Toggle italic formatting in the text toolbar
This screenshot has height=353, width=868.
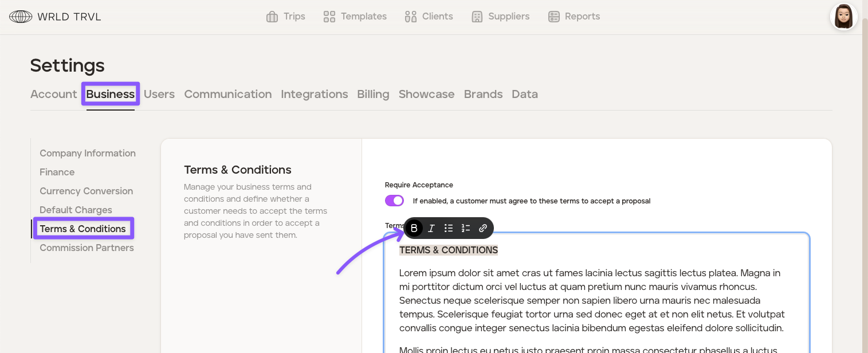point(431,228)
